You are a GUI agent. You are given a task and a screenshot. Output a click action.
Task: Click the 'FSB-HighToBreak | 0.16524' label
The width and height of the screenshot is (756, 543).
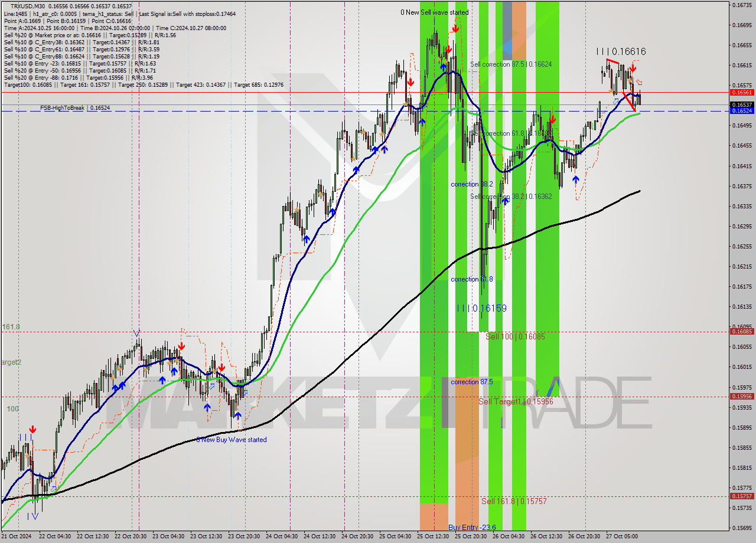[x=75, y=108]
